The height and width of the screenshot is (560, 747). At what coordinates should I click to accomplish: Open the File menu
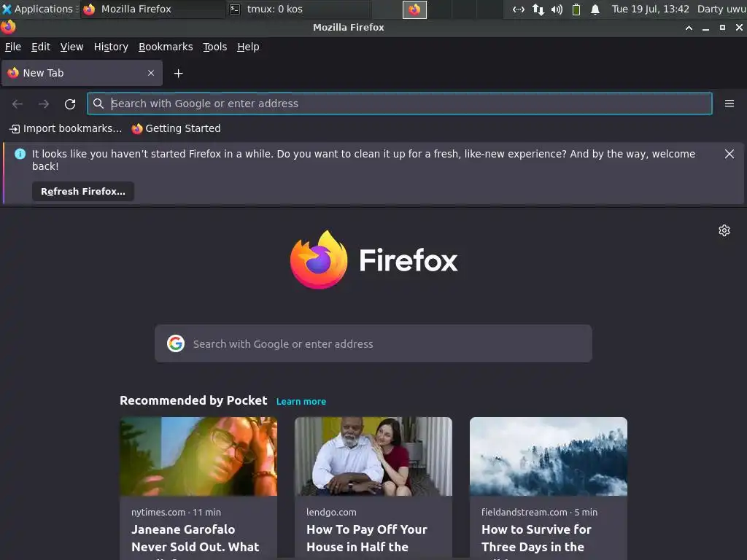pyautogui.click(x=13, y=47)
